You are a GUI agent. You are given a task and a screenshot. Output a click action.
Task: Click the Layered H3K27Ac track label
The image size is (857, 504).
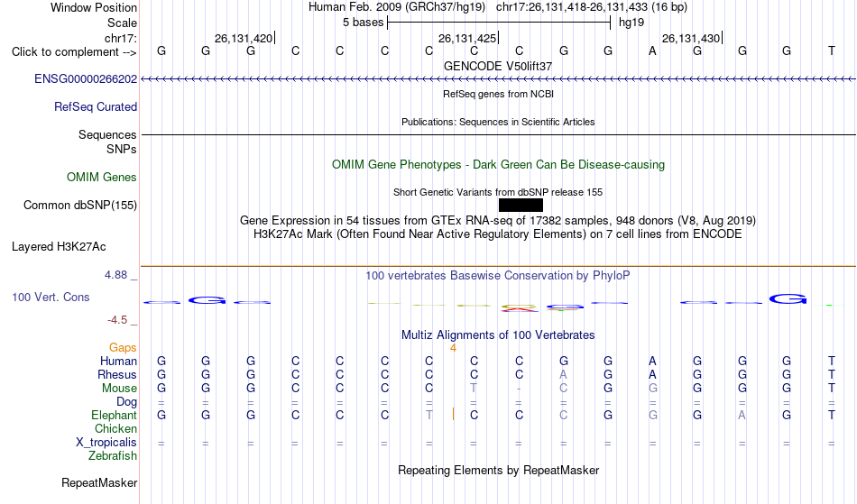(59, 246)
